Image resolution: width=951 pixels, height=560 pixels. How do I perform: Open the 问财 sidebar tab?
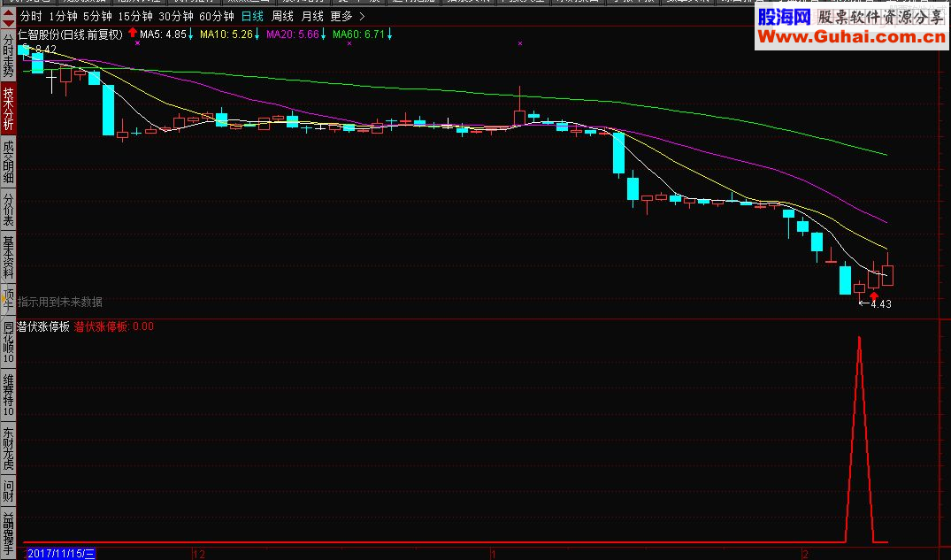click(x=8, y=490)
